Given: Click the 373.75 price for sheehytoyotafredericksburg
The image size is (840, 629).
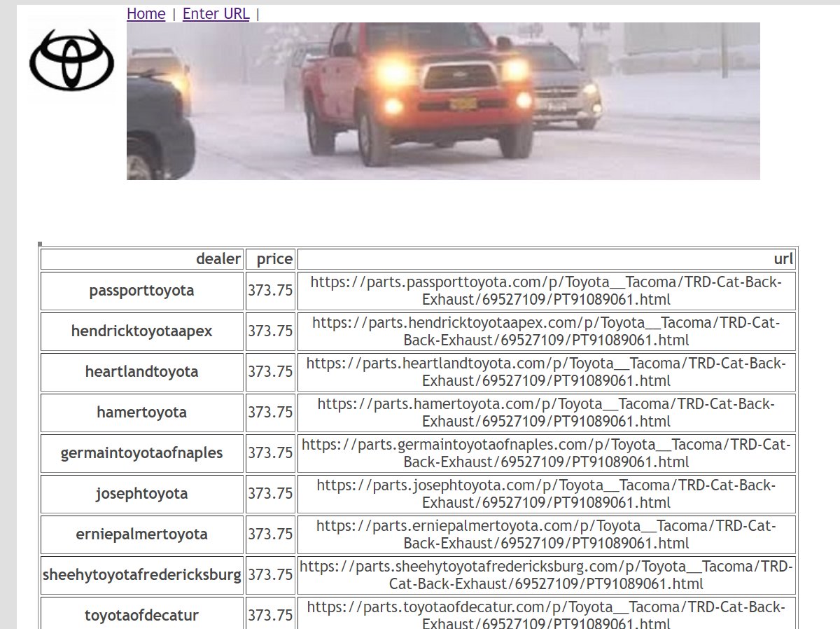Looking at the screenshot, I should [x=270, y=575].
